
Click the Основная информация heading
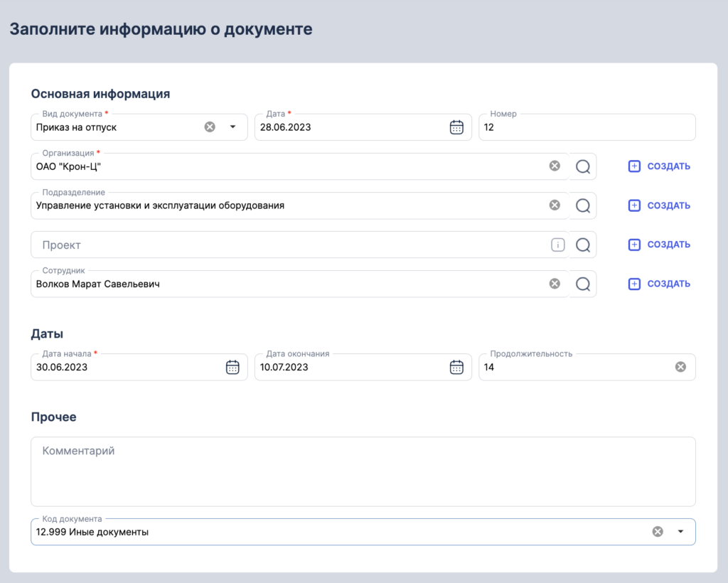point(100,94)
